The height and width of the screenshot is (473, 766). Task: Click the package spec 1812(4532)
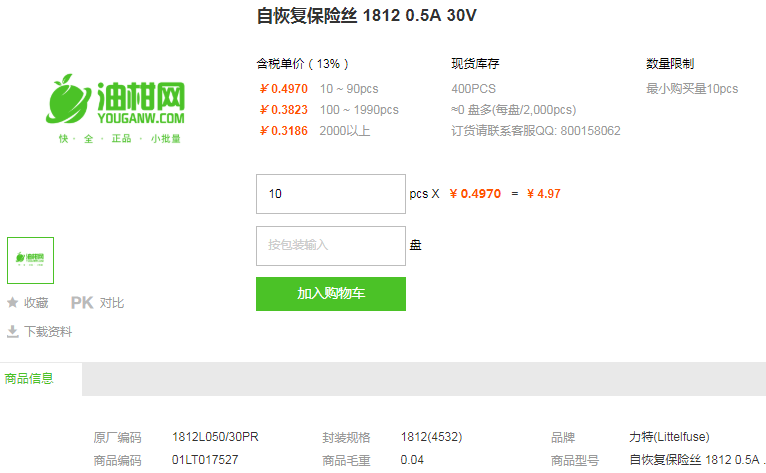point(431,437)
